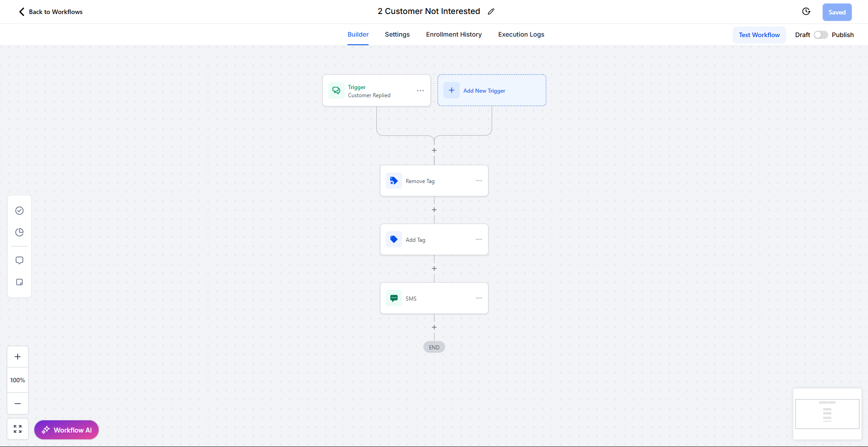Image resolution: width=868 pixels, height=447 pixels.
Task: Click the fit-to-screen icon near Workflow AI
Action: (x=17, y=428)
